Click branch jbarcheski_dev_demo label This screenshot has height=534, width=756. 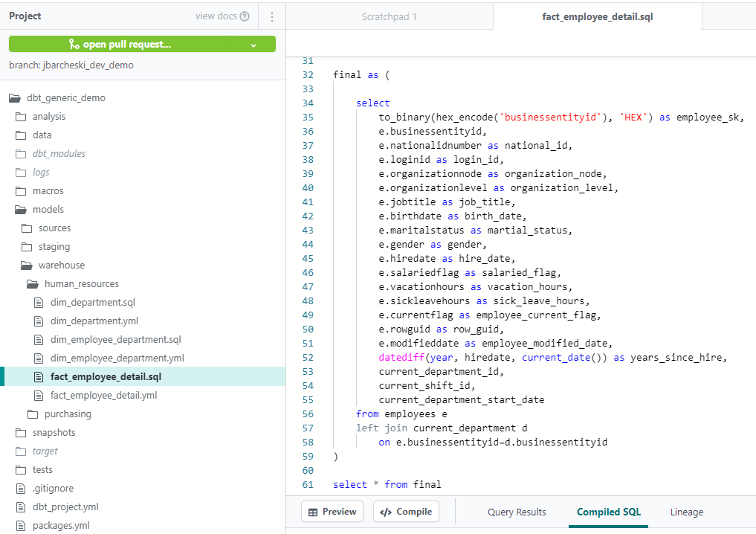tap(71, 65)
